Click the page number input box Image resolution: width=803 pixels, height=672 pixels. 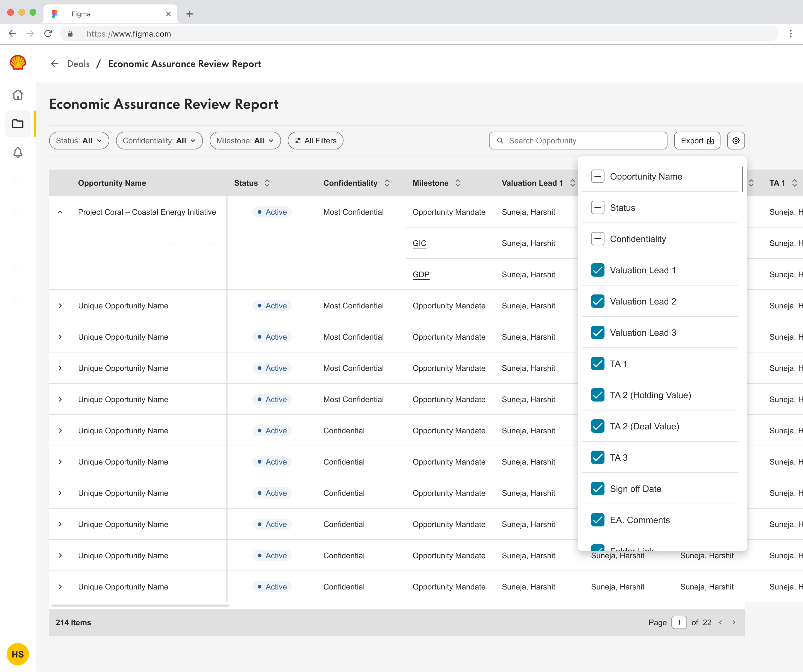pyautogui.click(x=679, y=623)
